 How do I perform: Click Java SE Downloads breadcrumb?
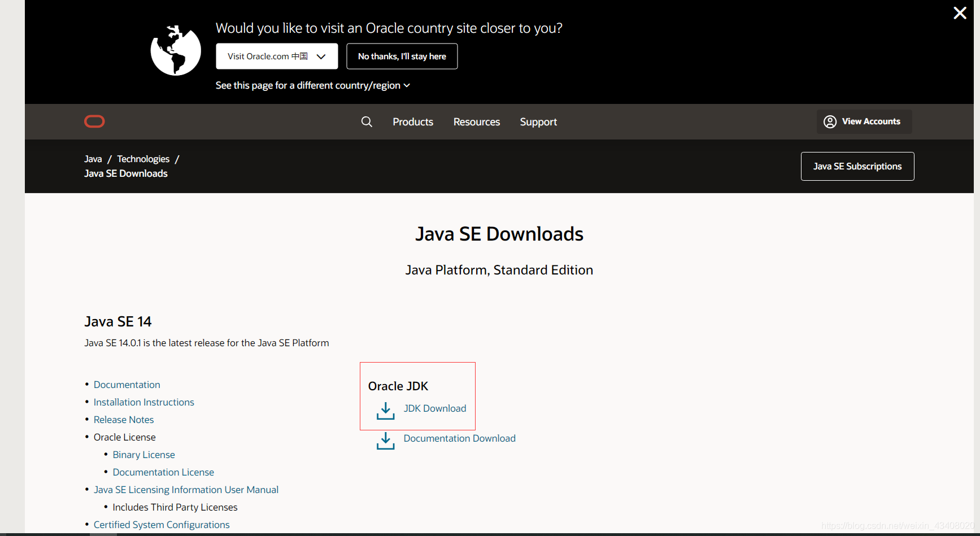126,173
